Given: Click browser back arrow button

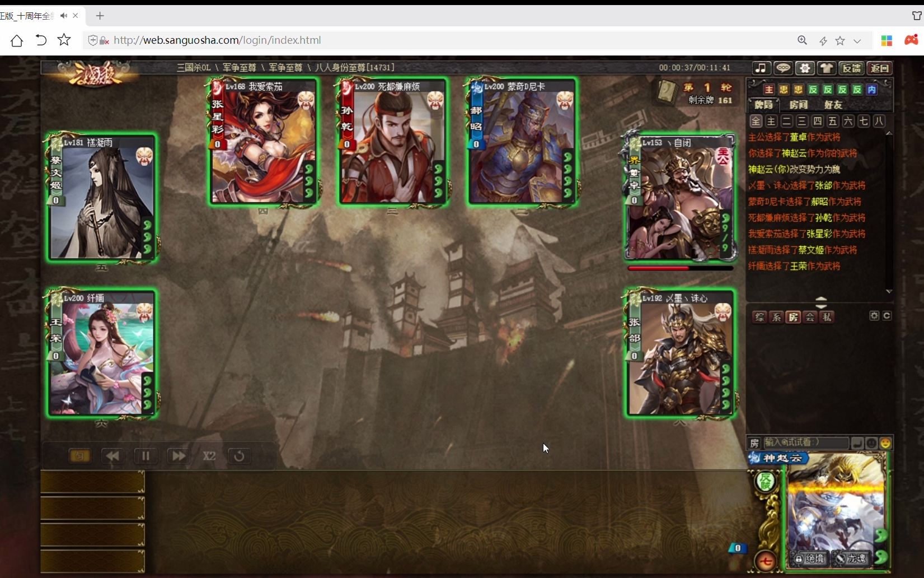Looking at the screenshot, I should tap(41, 40).
